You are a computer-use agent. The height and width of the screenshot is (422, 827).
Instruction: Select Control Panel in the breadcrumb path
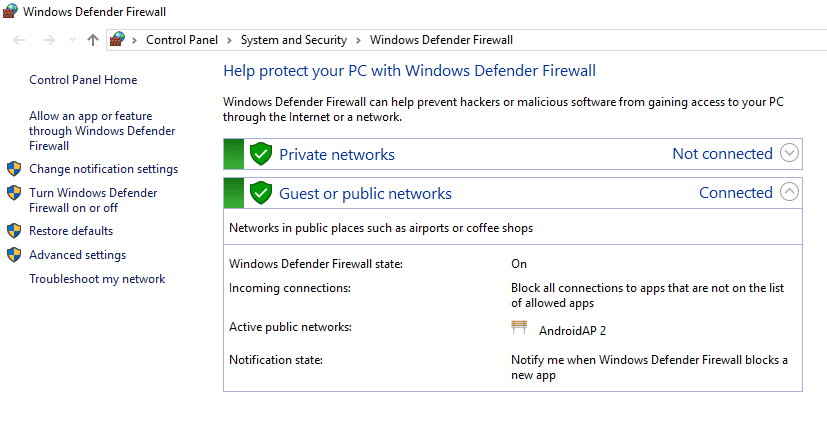pyautogui.click(x=183, y=40)
